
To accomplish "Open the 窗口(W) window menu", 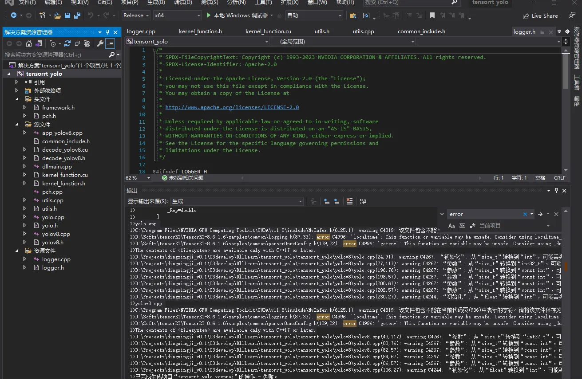I will click(x=317, y=2).
